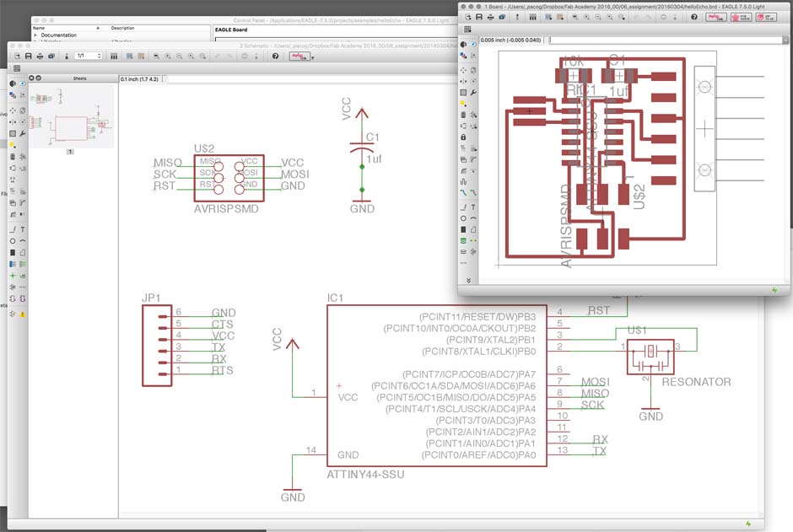The image size is (793, 532).
Task: Select the Bus tool in Schematic palette
Action: (x=13, y=264)
